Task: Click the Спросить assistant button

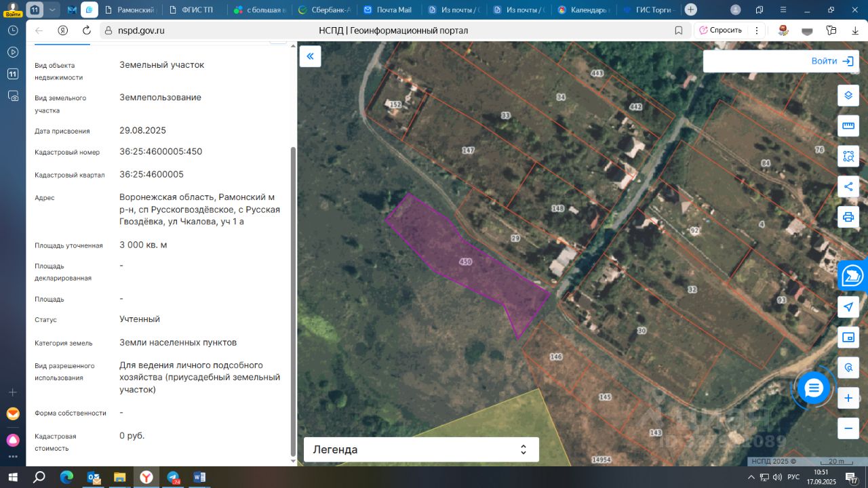Action: pyautogui.click(x=720, y=30)
